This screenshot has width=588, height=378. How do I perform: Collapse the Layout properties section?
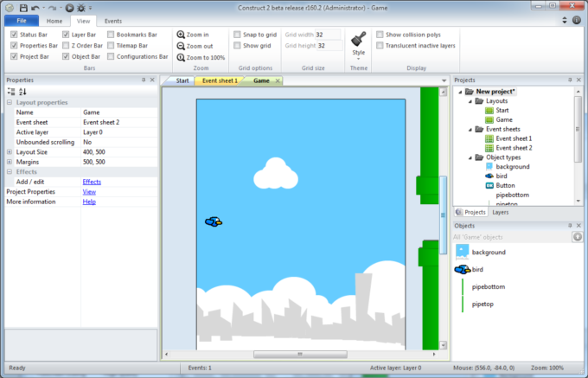[x=10, y=102]
